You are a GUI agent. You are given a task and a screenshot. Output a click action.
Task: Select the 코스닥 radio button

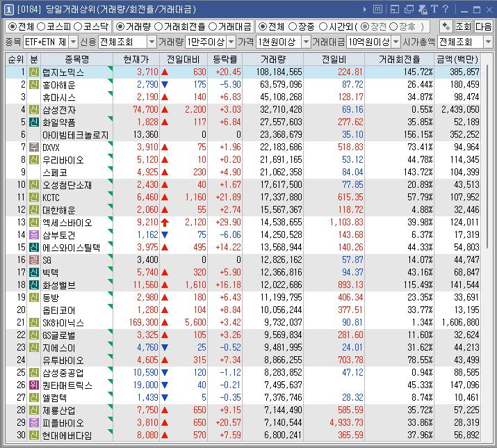[78, 26]
